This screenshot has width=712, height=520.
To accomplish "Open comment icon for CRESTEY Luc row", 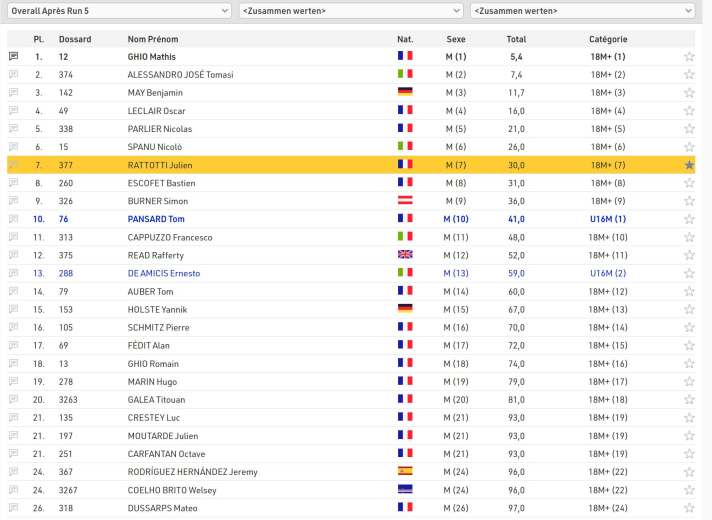I will (14, 417).
